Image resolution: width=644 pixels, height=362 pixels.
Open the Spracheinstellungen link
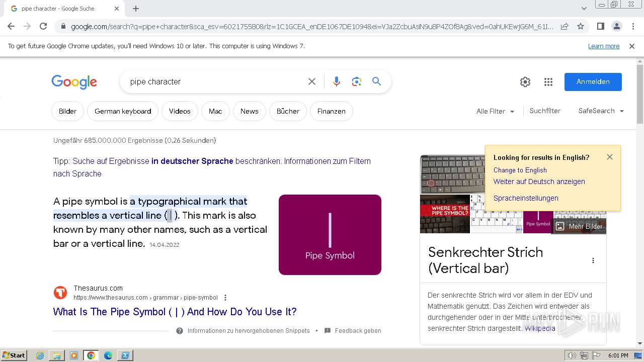click(526, 198)
